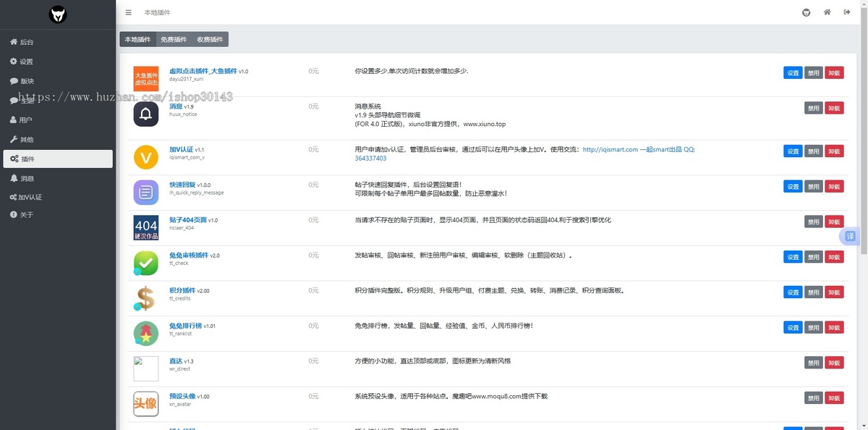Uninstall the 虚拟点击插件 with 卸载 button
This screenshot has height=430, width=868.
click(834, 72)
